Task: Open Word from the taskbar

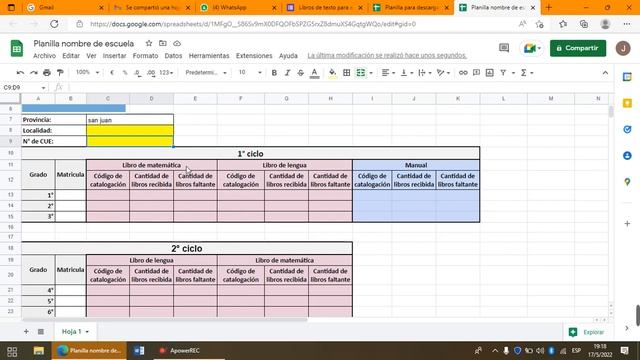Action: (139, 351)
